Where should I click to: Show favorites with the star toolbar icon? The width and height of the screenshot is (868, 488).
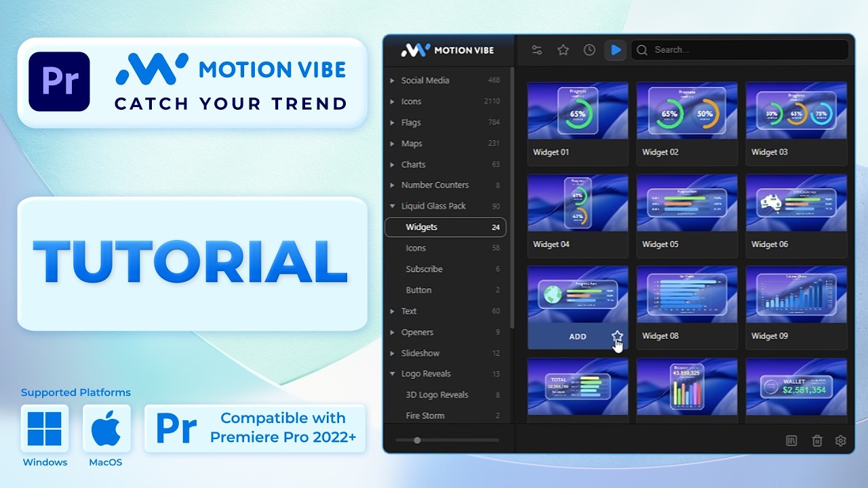point(563,50)
